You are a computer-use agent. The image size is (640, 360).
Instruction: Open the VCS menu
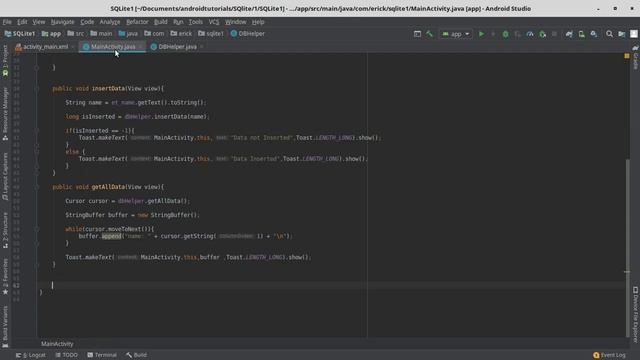click(214, 22)
